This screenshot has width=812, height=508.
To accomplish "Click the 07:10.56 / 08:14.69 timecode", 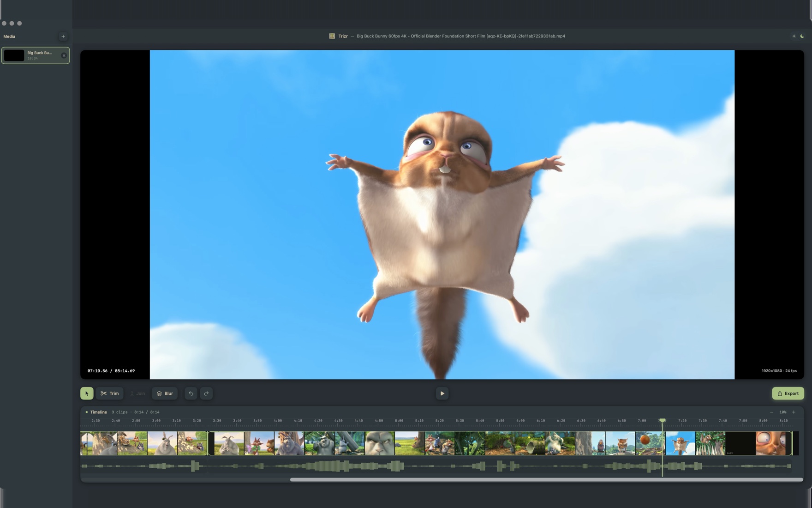I will click(x=111, y=371).
